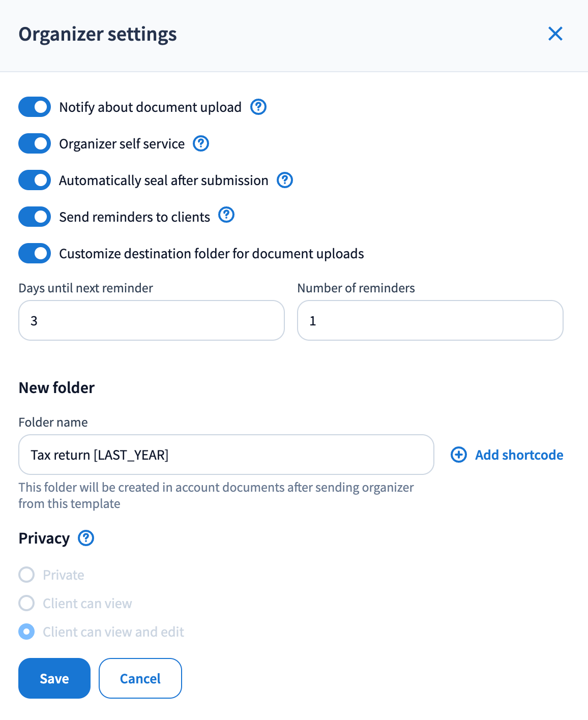Open help icon beside Send reminders to clients
Image resolution: width=588 pixels, height=720 pixels.
tap(226, 215)
